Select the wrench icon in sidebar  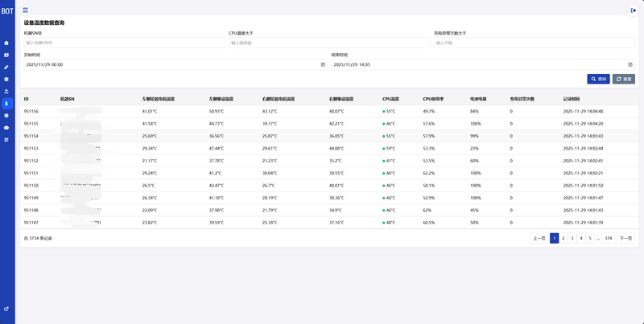click(x=6, y=67)
